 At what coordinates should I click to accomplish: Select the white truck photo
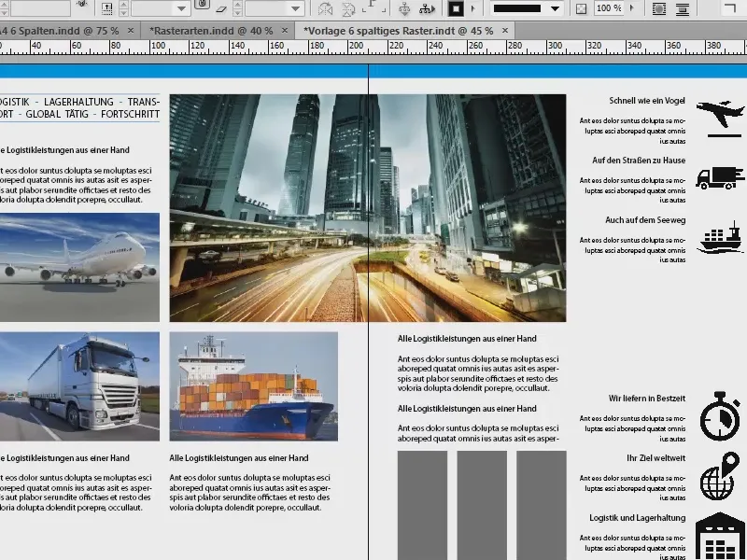(x=79, y=386)
